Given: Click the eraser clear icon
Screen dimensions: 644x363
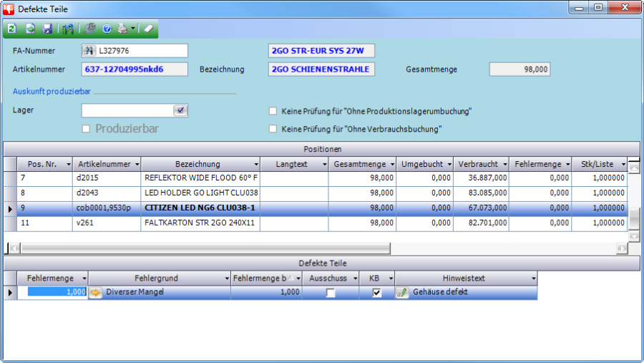Looking at the screenshot, I should pos(148,29).
